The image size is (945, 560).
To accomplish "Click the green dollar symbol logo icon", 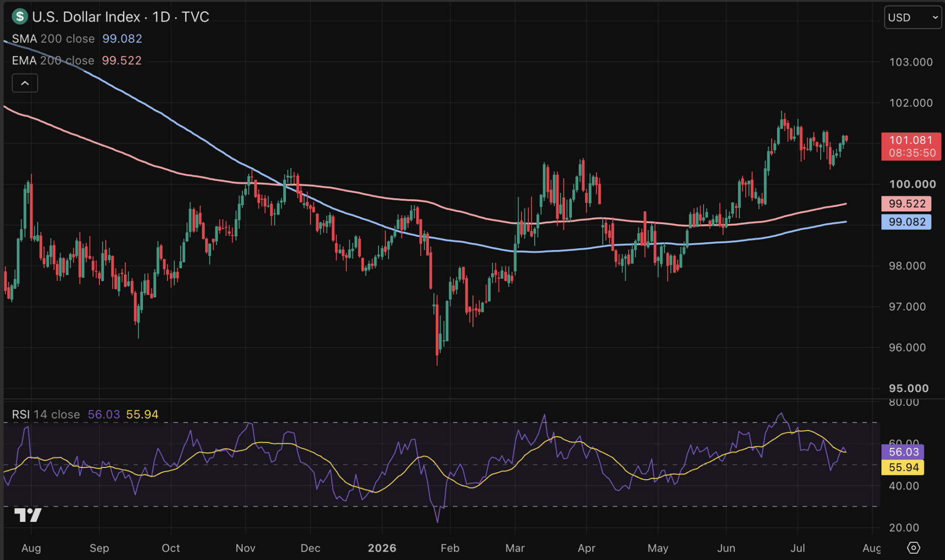I will tap(20, 17).
